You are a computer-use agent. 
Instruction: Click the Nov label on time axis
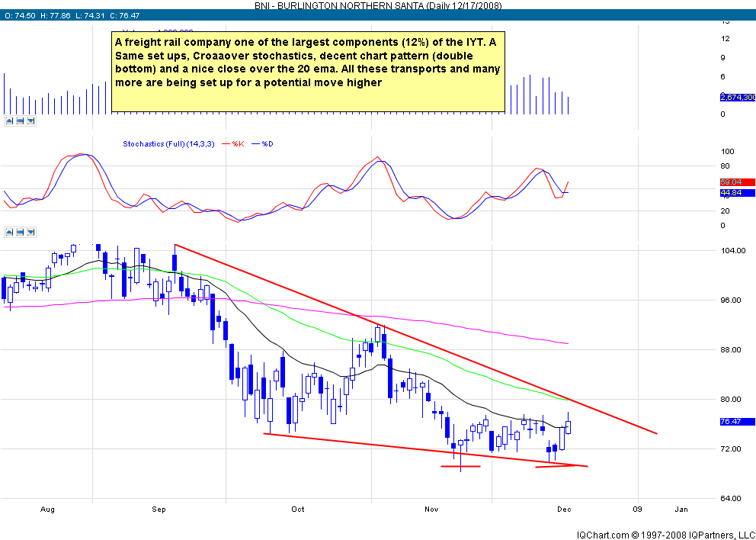pyautogui.click(x=432, y=509)
